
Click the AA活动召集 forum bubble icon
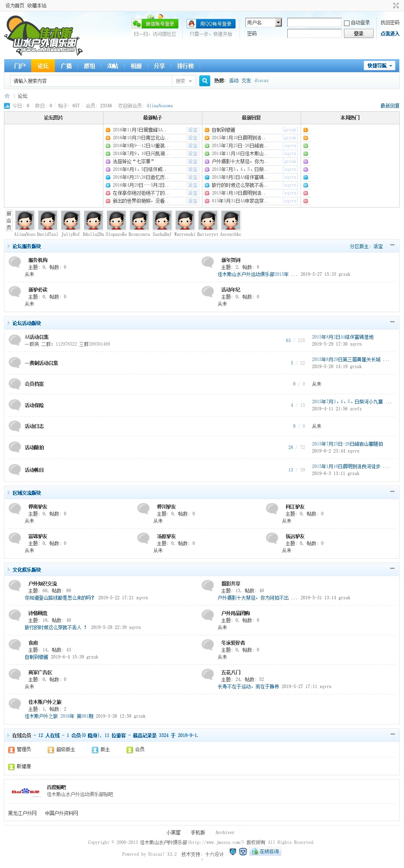15,340
